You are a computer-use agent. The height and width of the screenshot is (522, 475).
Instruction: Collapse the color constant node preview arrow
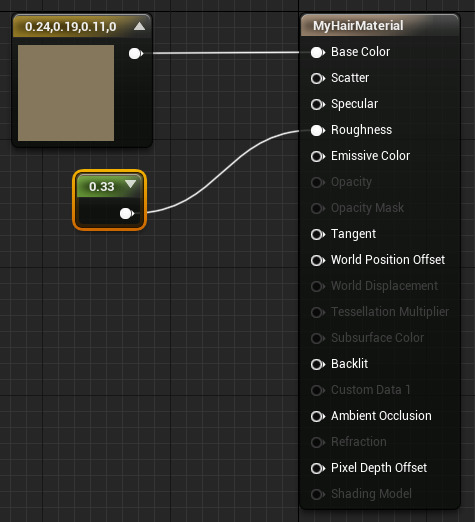point(139,26)
